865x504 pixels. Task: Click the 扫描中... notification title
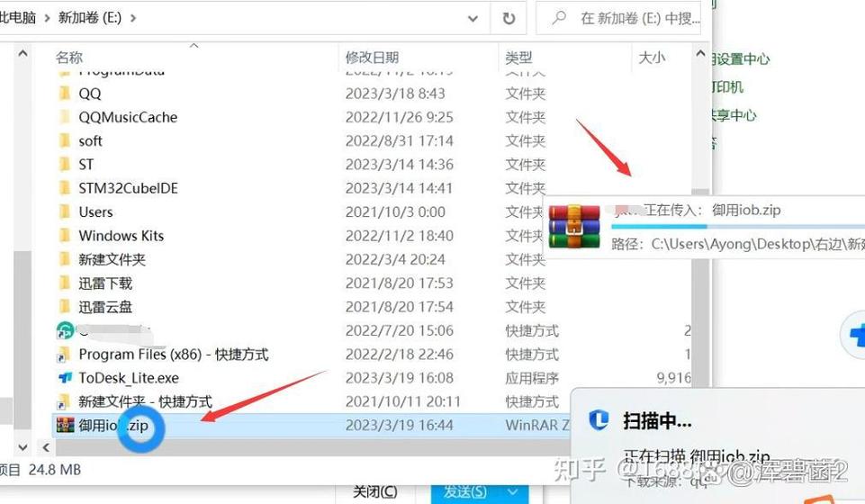[657, 421]
